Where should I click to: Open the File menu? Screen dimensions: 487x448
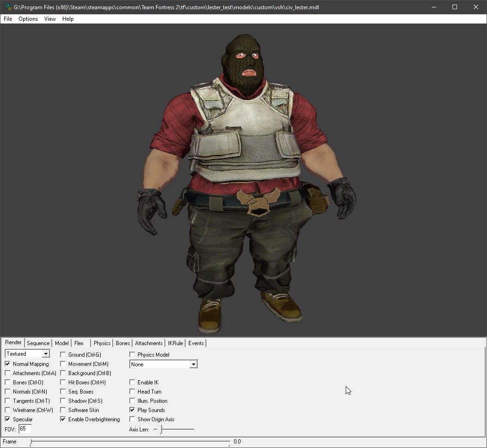(8, 19)
